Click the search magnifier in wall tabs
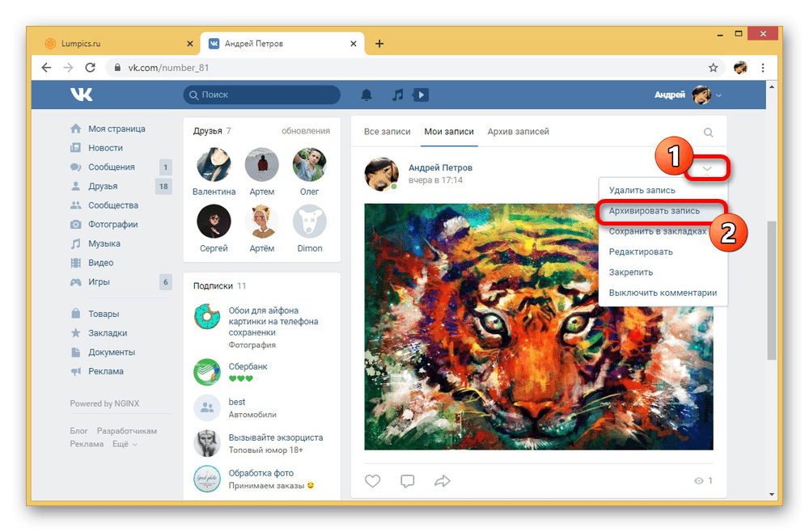 [709, 133]
